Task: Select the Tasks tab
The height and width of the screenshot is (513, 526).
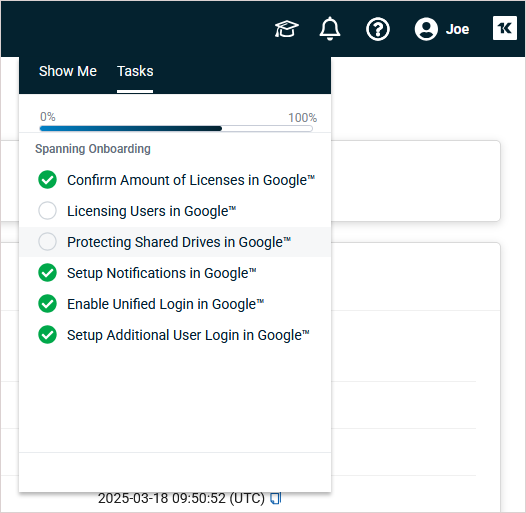Action: coord(135,71)
